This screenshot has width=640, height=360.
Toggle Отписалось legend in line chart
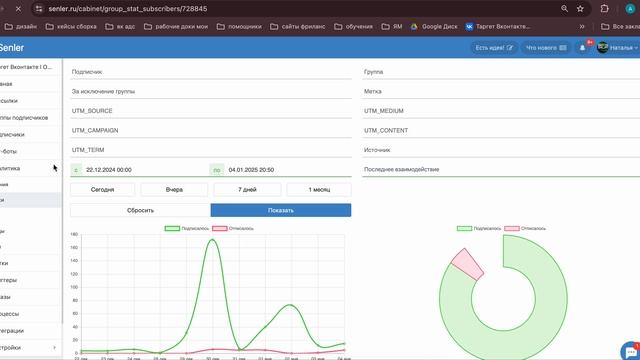click(x=233, y=229)
